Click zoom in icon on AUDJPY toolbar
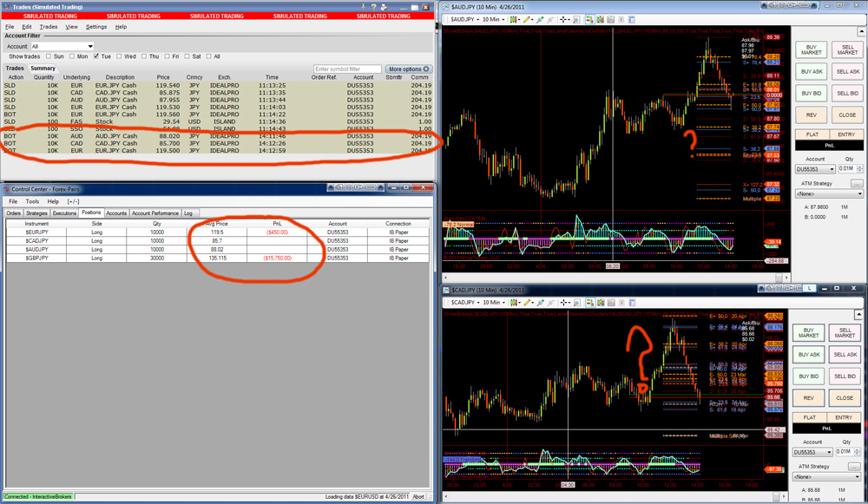Screen dimensions: 868x504 pyautogui.click(x=540, y=19)
